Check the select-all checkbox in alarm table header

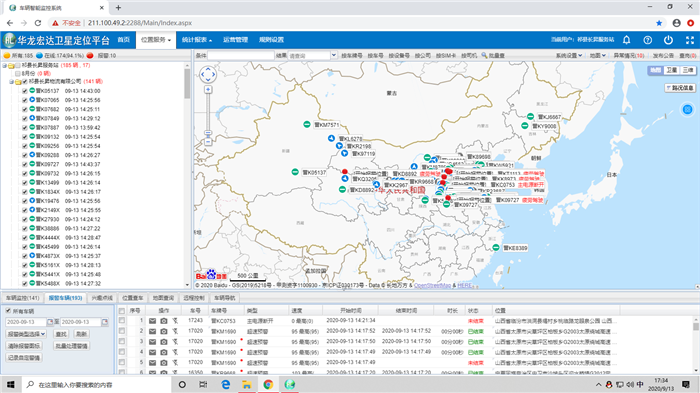pyautogui.click(x=121, y=310)
